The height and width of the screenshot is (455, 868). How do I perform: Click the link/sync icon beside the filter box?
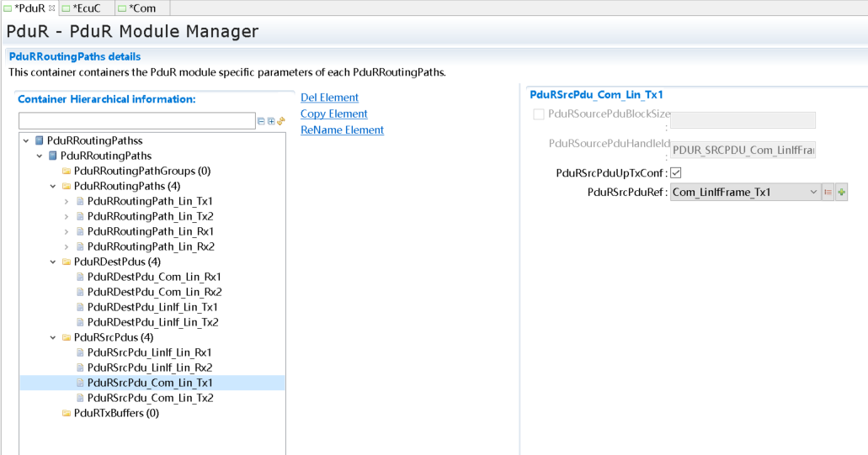[281, 121]
